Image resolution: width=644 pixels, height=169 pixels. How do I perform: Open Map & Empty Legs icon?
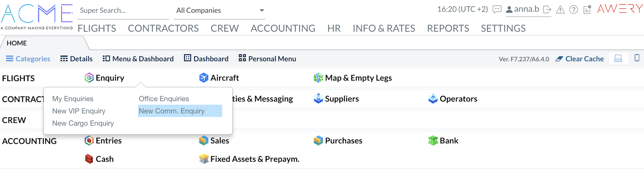coord(318,78)
